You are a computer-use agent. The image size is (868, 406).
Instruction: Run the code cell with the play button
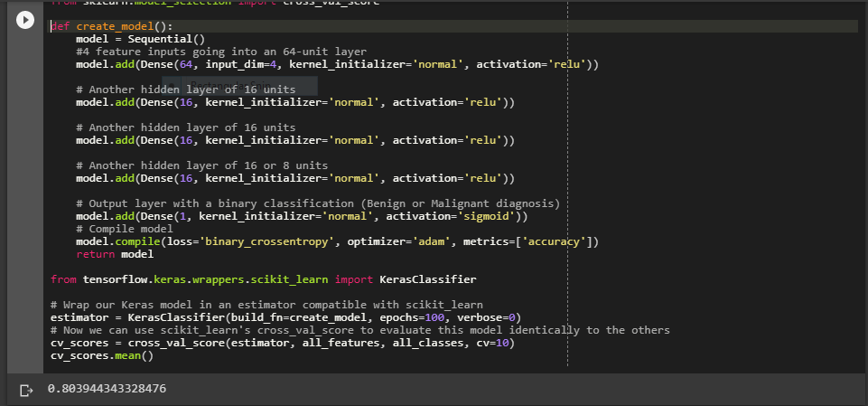[x=25, y=20]
